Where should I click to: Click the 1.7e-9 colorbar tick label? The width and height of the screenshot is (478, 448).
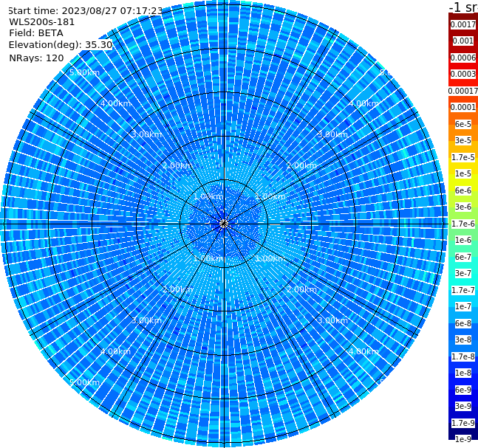coord(463,423)
